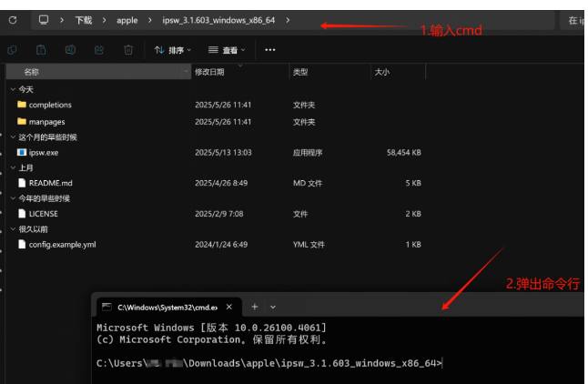The image size is (588, 384).
Task: Sort by the 大小 column header
Action: point(399,72)
